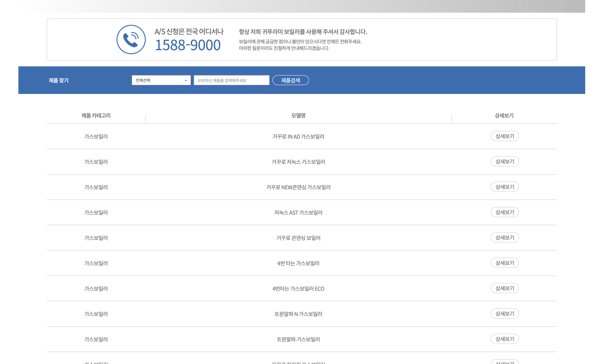View details of 거꾸로 콘덴싱 보일러
This screenshot has width=605, height=364.
coord(504,237)
